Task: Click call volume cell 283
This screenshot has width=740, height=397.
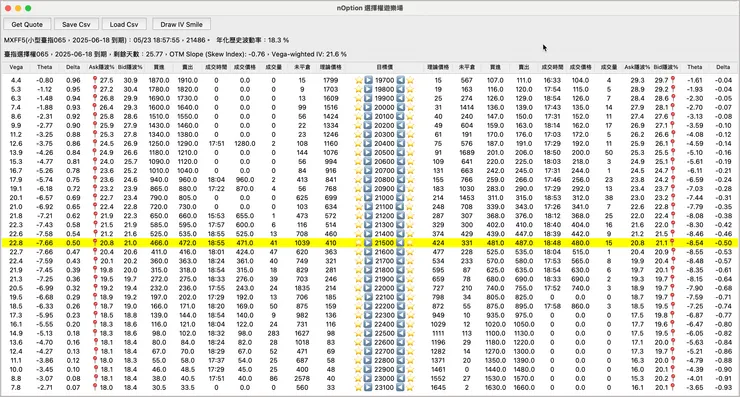Action: 273,333
